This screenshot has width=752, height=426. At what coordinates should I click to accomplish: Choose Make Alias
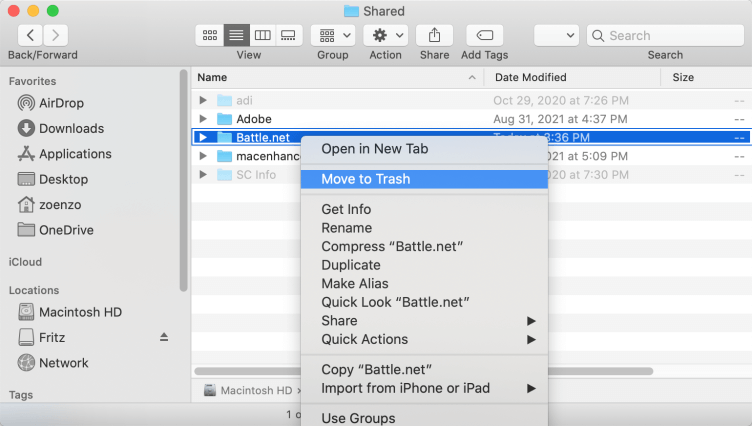pyautogui.click(x=424, y=284)
